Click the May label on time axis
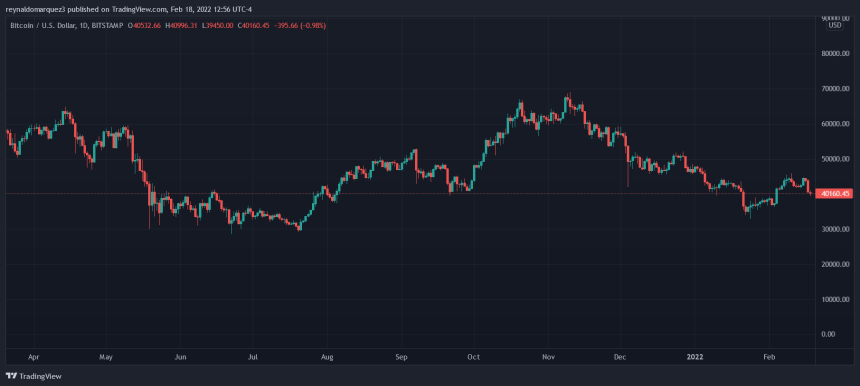This screenshot has height=386, width=860. 106,357
